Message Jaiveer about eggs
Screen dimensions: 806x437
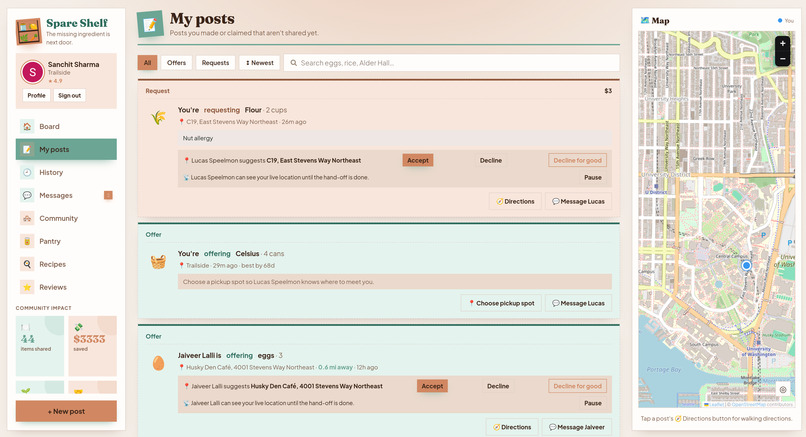(x=577, y=427)
